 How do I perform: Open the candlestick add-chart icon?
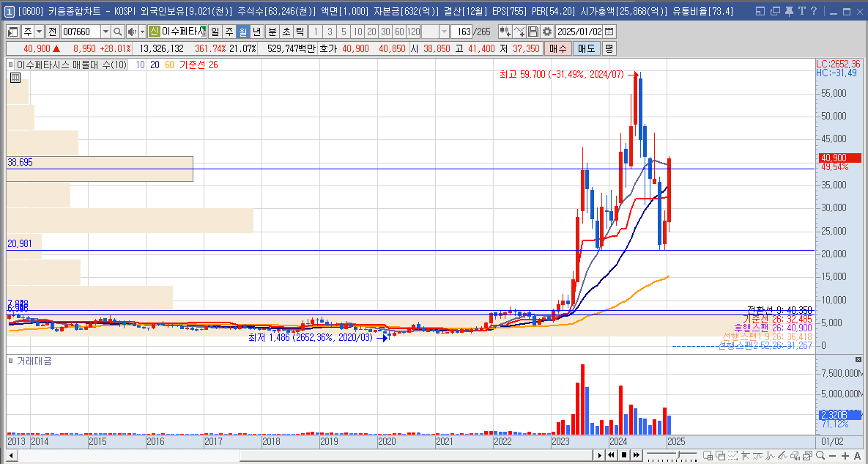pyautogui.click(x=504, y=32)
